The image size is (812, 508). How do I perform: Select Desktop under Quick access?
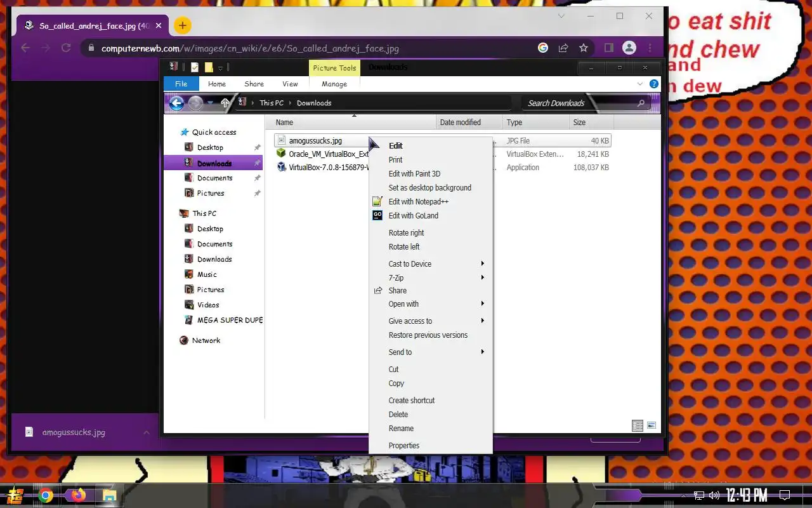click(210, 147)
